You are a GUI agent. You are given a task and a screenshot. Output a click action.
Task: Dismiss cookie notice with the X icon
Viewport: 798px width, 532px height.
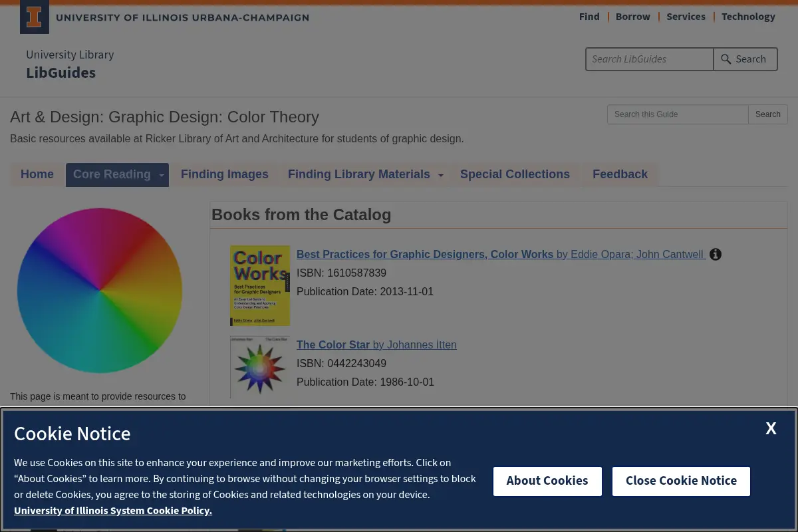tap(771, 428)
